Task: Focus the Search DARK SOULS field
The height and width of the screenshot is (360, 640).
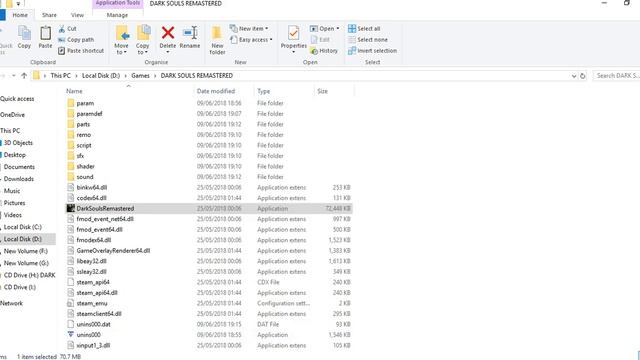Action: (616, 76)
